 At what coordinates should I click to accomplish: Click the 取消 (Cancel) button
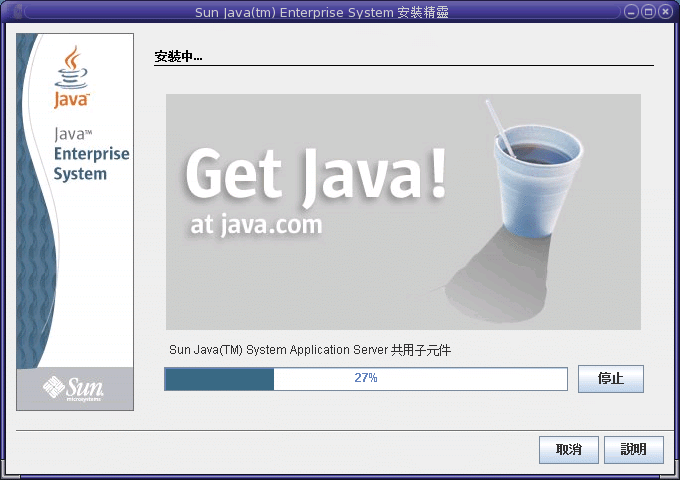[569, 449]
